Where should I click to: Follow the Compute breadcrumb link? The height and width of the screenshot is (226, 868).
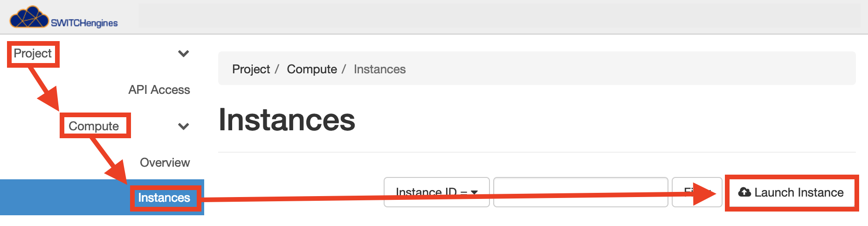[x=312, y=69]
